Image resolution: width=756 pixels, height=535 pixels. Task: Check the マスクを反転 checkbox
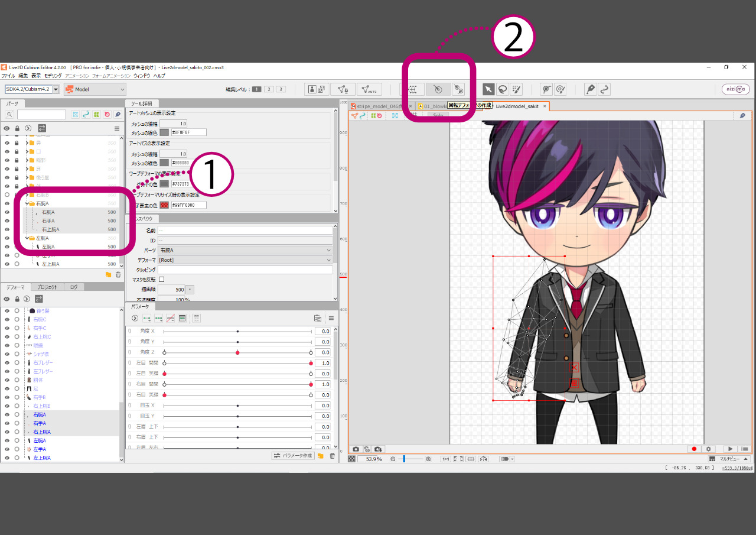pyautogui.click(x=162, y=280)
